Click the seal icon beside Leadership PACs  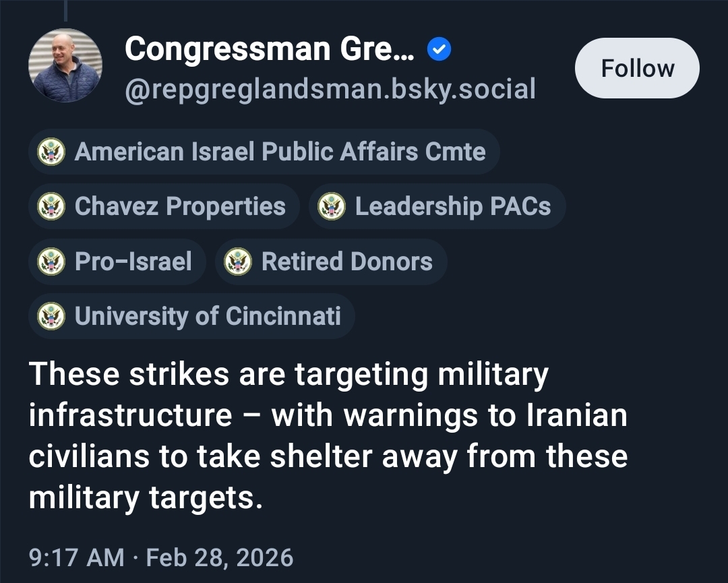pos(332,206)
